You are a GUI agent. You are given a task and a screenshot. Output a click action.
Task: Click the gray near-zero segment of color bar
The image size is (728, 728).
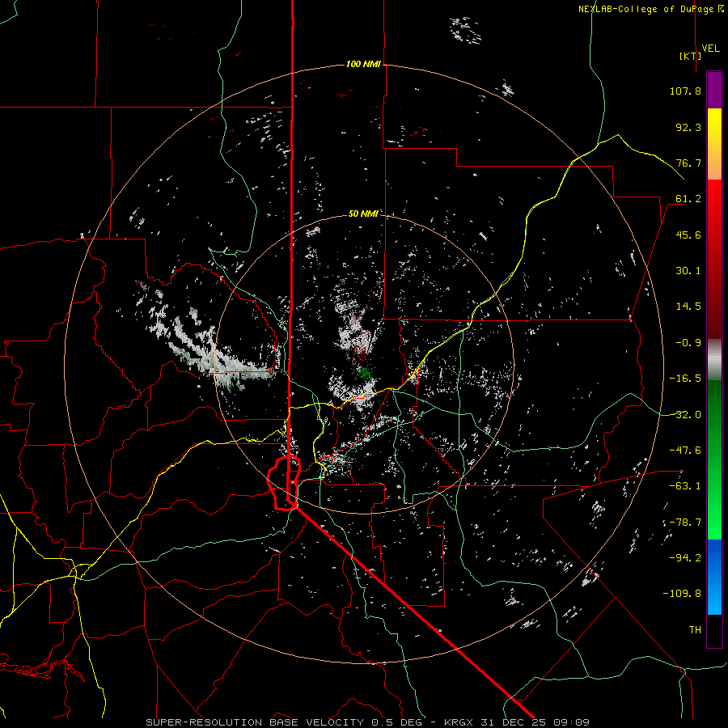714,360
